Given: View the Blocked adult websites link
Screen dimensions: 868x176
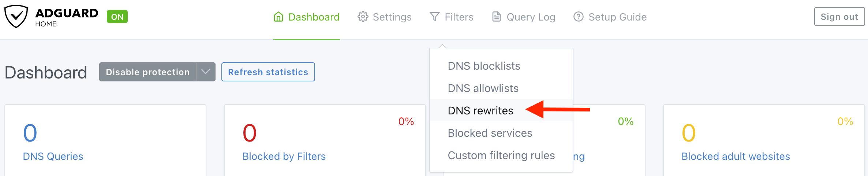Looking at the screenshot, I should (x=736, y=157).
